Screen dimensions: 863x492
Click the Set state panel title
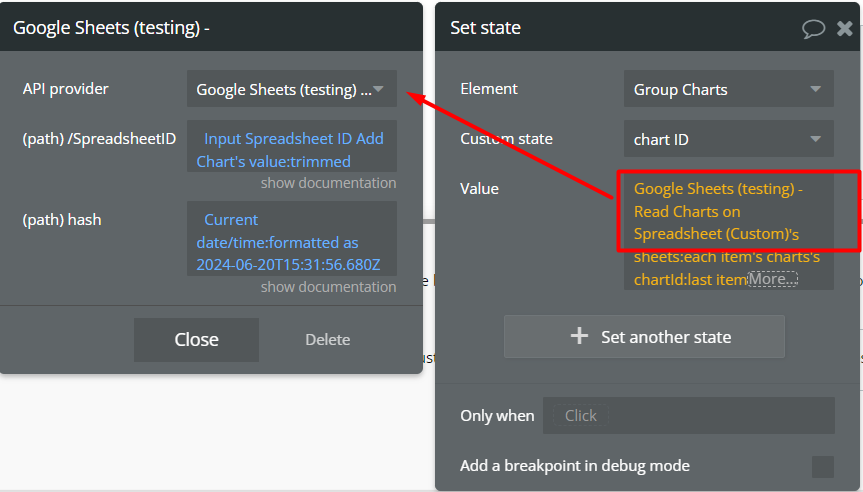coord(485,28)
